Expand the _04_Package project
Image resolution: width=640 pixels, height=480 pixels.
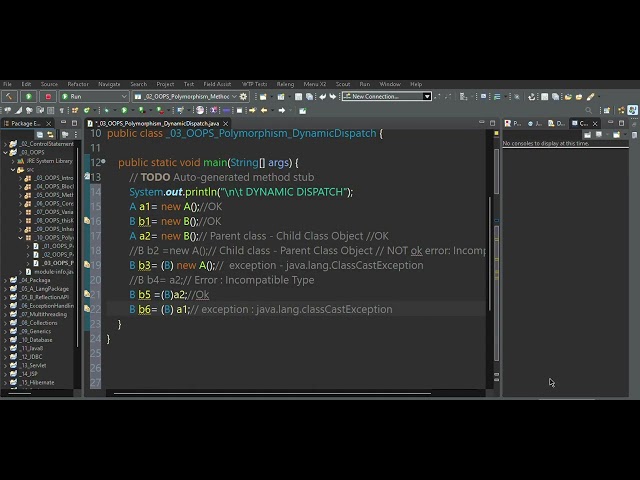5,280
